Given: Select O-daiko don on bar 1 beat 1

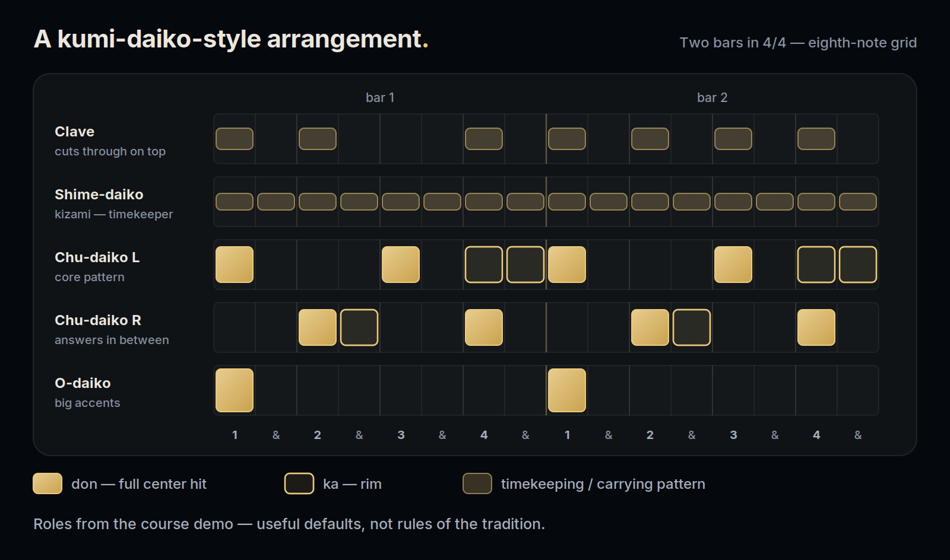Looking at the screenshot, I should [235, 390].
